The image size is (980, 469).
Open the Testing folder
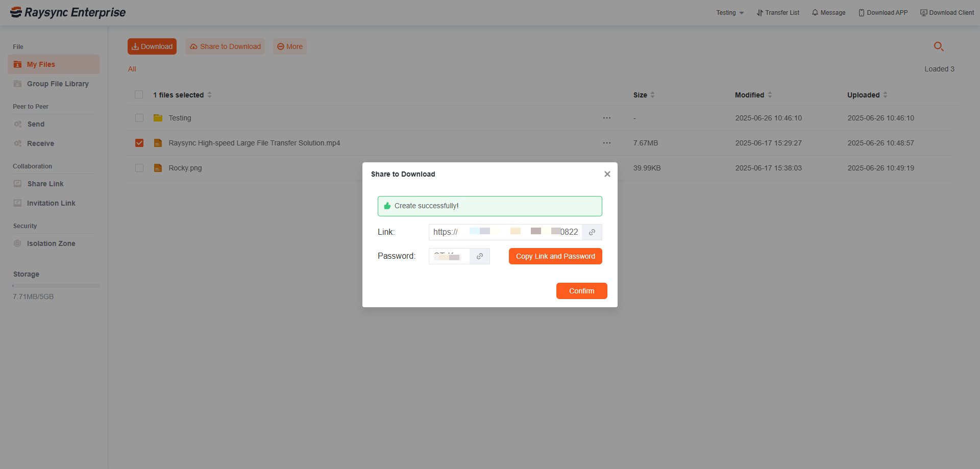tap(180, 118)
